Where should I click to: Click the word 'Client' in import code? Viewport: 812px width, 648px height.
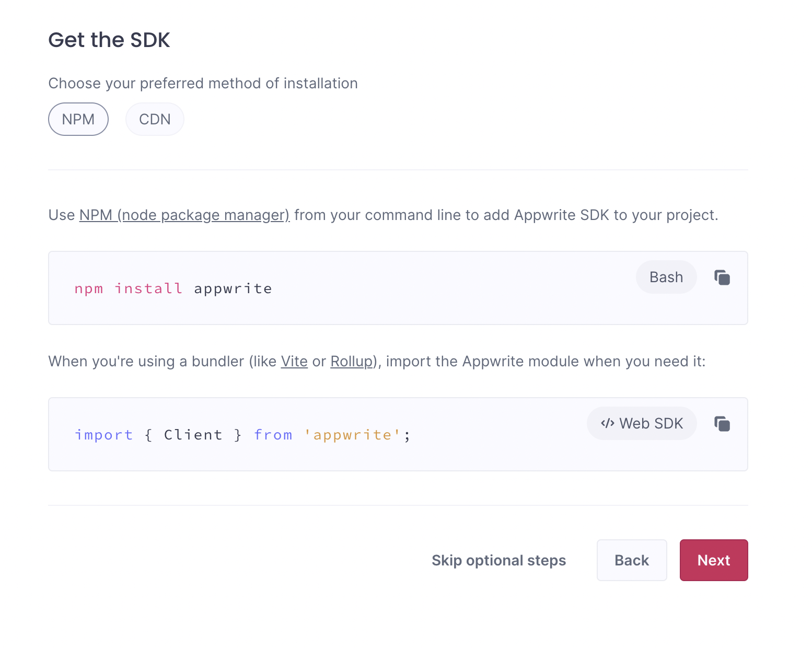[x=193, y=435]
